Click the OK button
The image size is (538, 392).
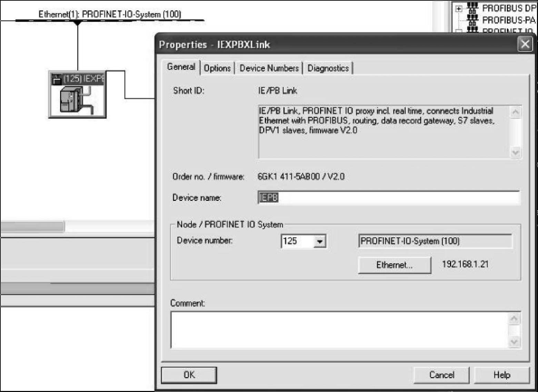pyautogui.click(x=189, y=375)
